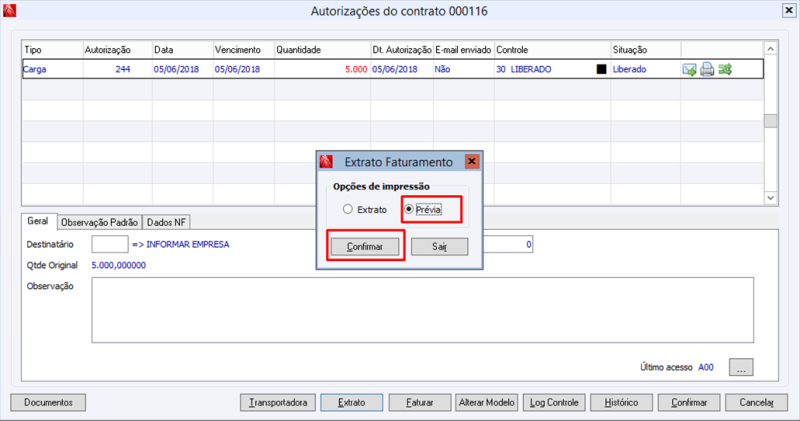Click the Dt. Autorização column header

point(402,50)
